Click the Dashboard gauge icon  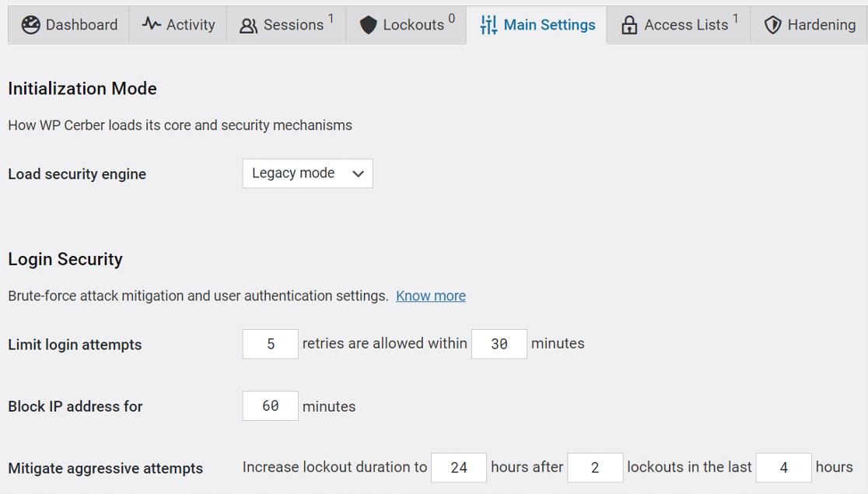(x=31, y=24)
